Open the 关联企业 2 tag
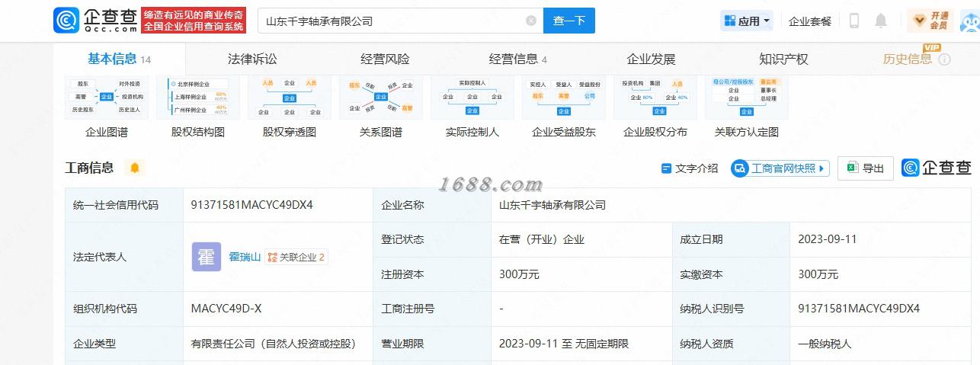Image resolution: width=980 pixels, height=365 pixels. 296,257
